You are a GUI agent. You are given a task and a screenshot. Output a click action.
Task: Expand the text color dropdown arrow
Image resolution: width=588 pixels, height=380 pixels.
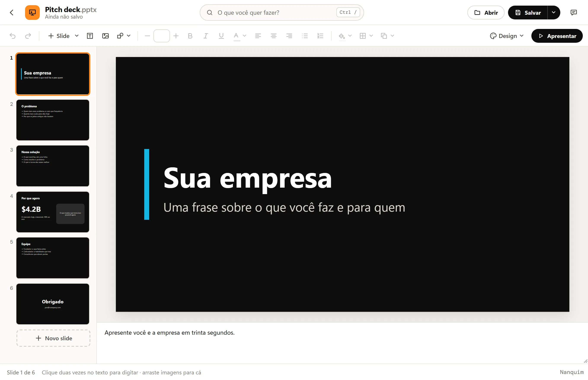244,36
